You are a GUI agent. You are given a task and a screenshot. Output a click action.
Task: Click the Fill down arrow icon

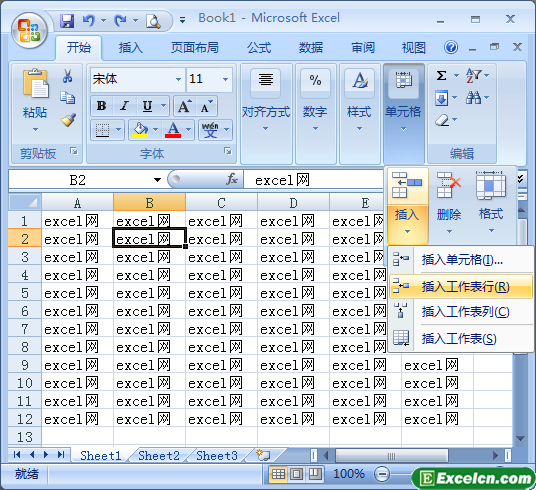click(442, 98)
